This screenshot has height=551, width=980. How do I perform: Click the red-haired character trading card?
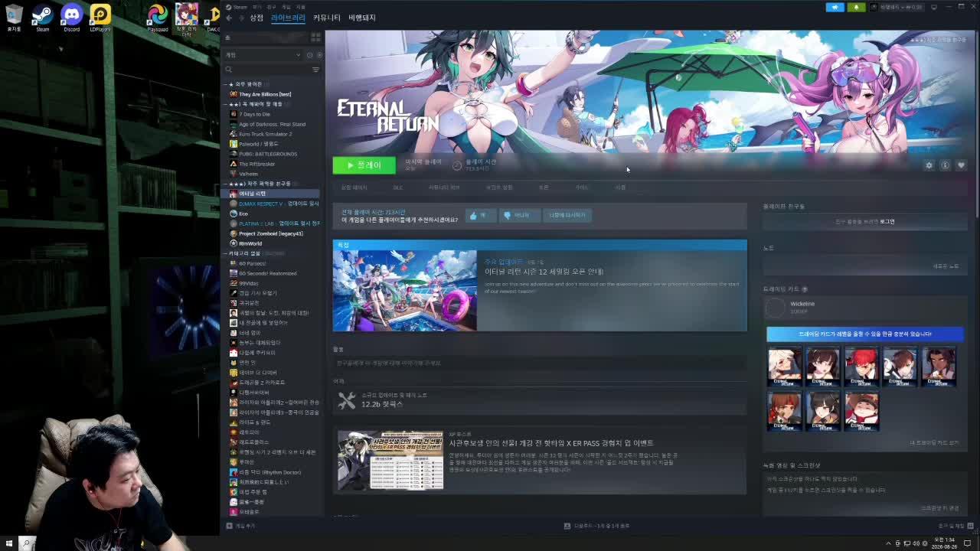click(x=861, y=367)
